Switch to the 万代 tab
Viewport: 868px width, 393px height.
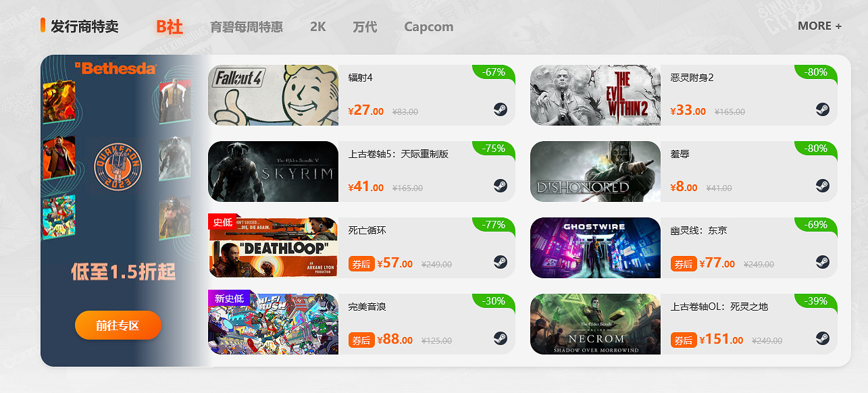[365, 27]
